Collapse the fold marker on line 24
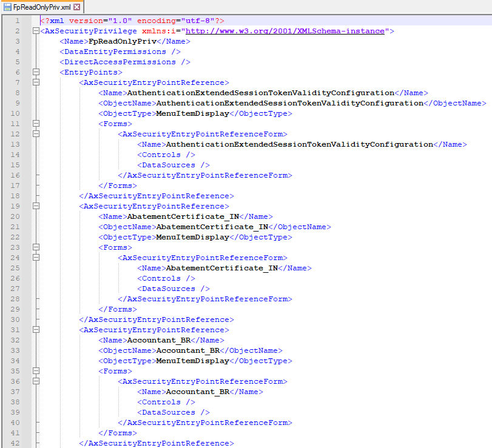Screen dimensions: 492x448 point(36,258)
